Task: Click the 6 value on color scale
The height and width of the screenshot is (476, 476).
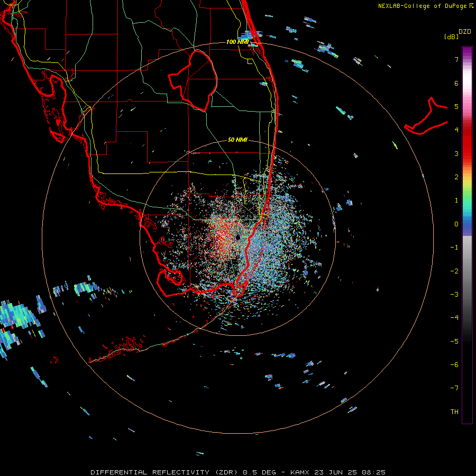Action: point(456,83)
